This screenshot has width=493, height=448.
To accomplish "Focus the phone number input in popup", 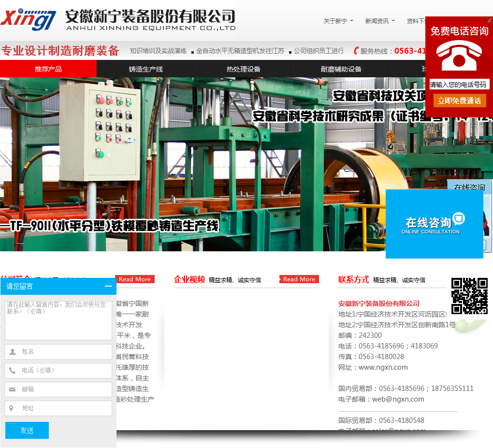I will point(459,85).
